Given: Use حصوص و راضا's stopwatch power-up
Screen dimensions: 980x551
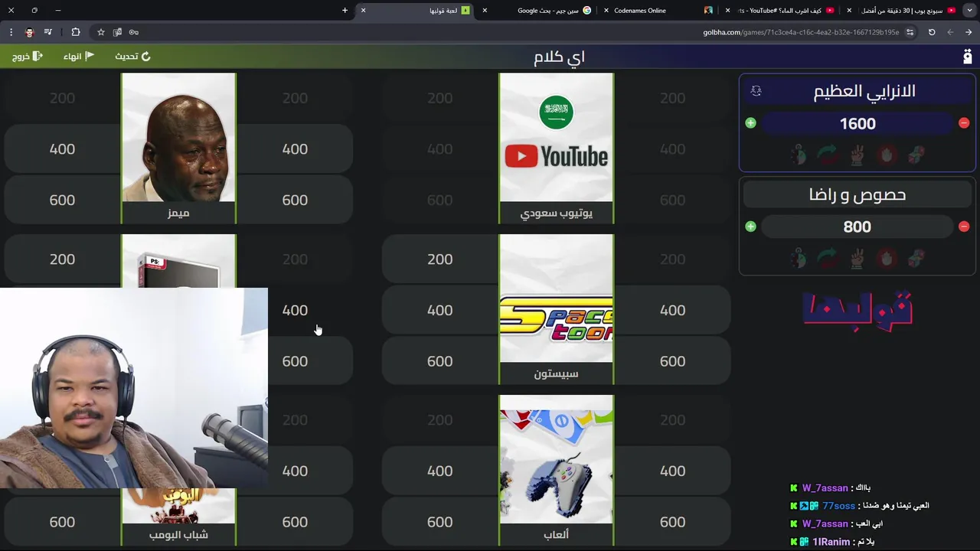Looking at the screenshot, I should (x=798, y=258).
